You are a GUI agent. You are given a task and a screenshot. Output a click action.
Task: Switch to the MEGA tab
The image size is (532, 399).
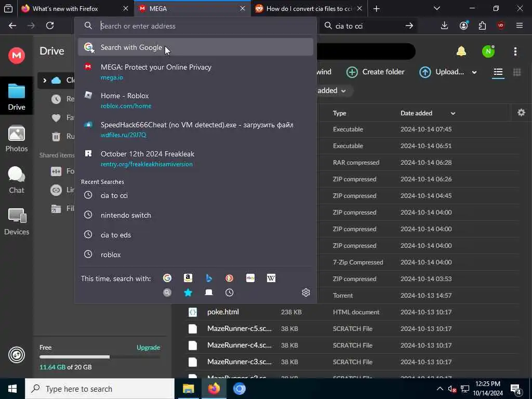(192, 8)
